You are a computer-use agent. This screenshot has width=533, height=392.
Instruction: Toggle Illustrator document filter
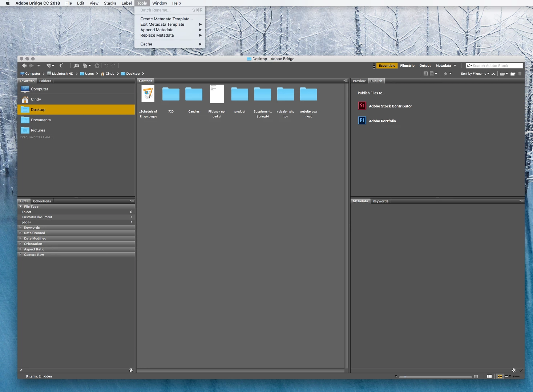pyautogui.click(x=76, y=217)
